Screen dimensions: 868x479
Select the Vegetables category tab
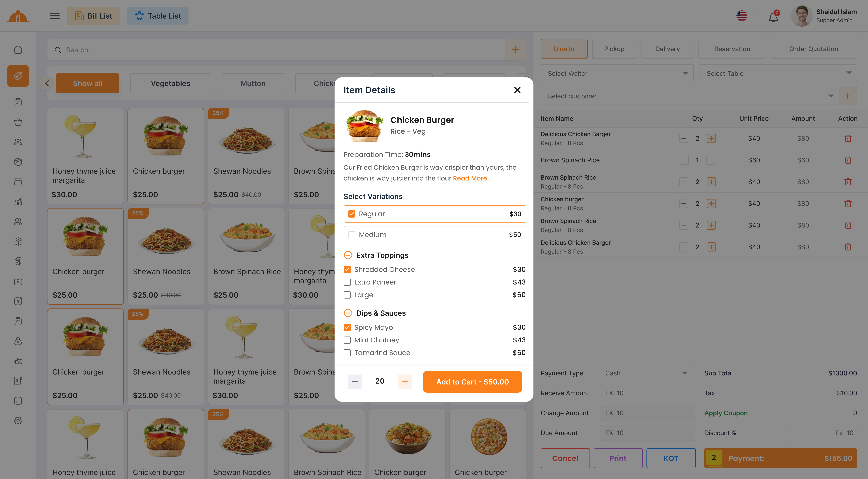170,83
